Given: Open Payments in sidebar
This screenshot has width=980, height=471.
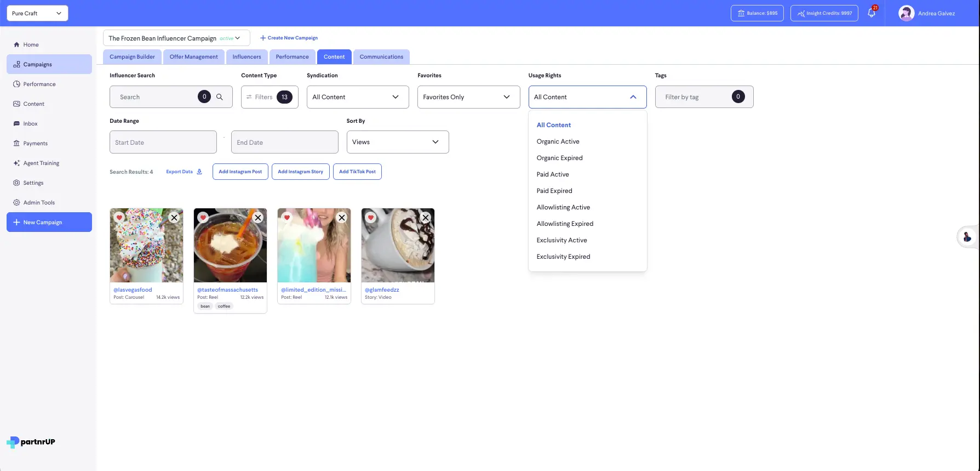Looking at the screenshot, I should [x=49, y=143].
